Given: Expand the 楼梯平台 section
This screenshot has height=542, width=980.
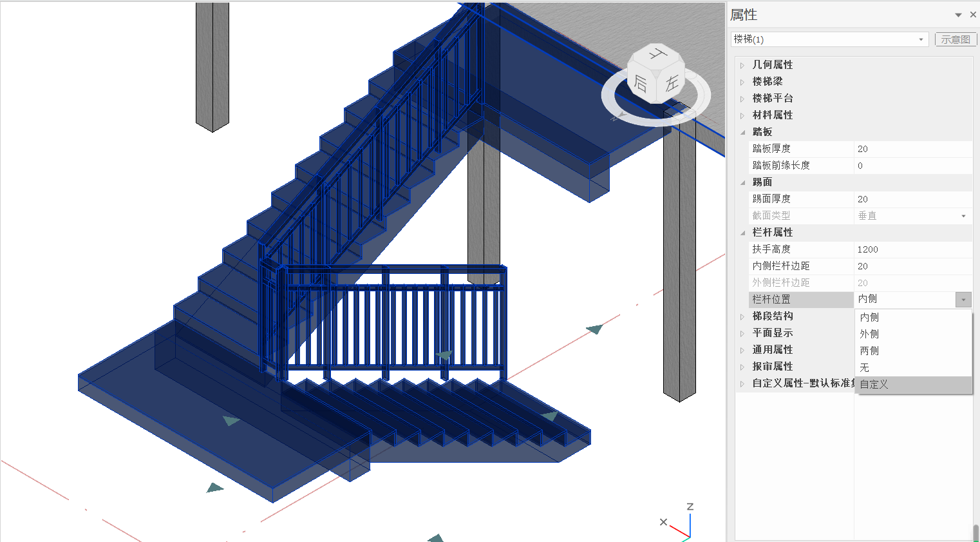Looking at the screenshot, I should 742,99.
